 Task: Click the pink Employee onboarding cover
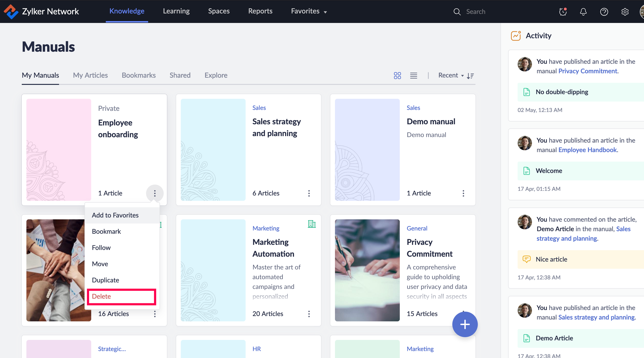59,150
